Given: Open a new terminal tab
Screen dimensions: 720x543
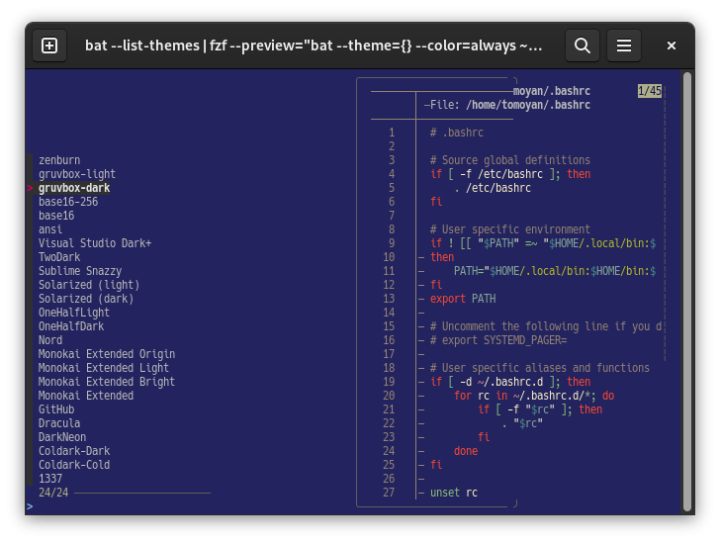Looking at the screenshot, I should (49, 45).
